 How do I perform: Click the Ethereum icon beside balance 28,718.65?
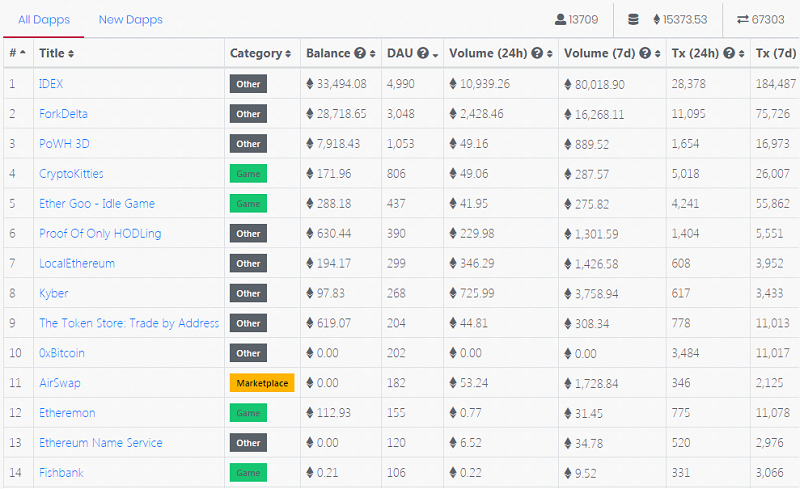pyautogui.click(x=310, y=113)
